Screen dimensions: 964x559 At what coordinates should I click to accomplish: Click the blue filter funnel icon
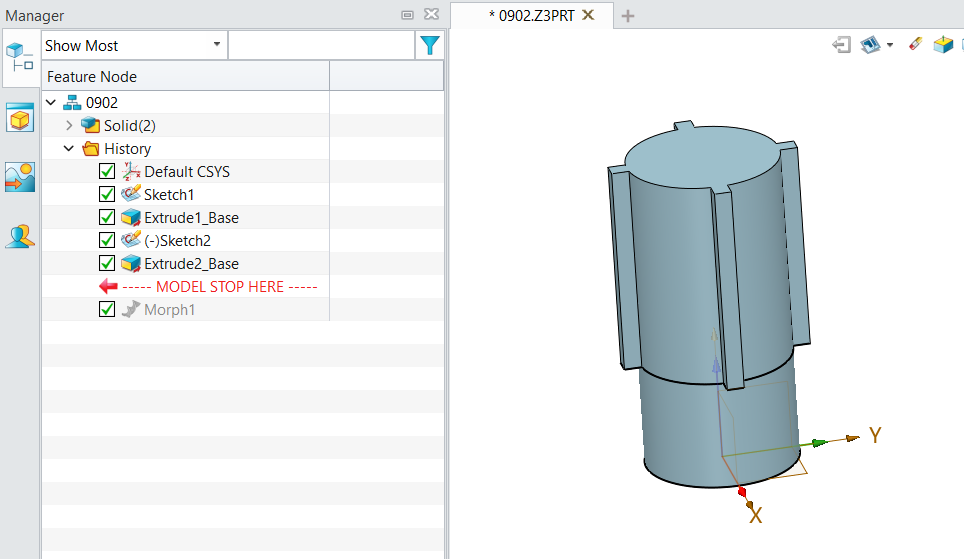(x=429, y=45)
